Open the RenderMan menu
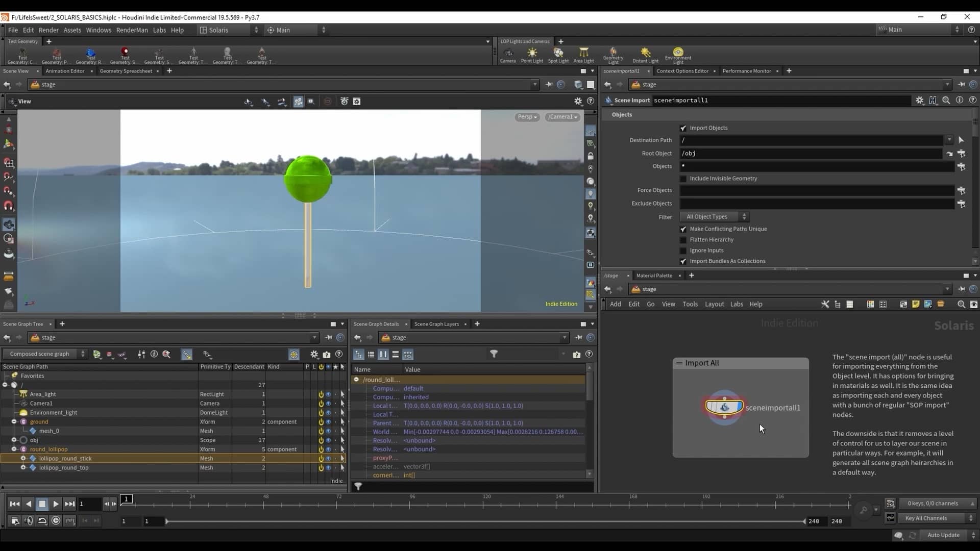The height and width of the screenshot is (551, 980). (x=132, y=30)
